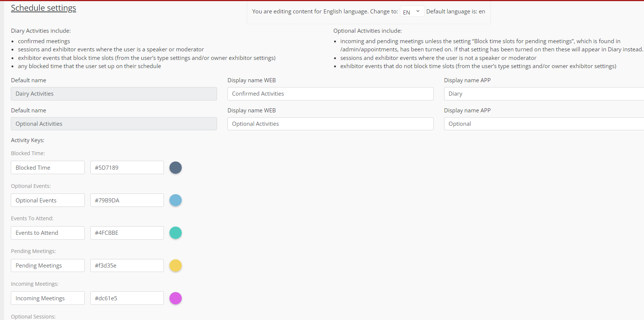Edit the #5D7189 hex color field

[127, 168]
